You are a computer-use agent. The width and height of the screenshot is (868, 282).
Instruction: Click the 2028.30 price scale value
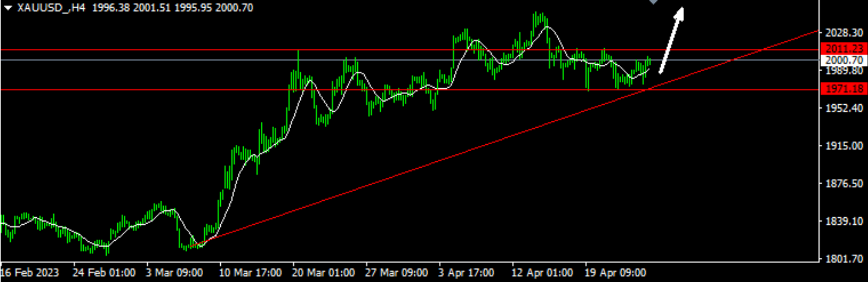843,32
